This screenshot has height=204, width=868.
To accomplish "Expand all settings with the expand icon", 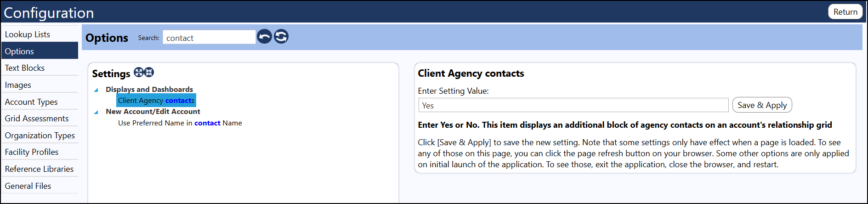I will [x=138, y=72].
